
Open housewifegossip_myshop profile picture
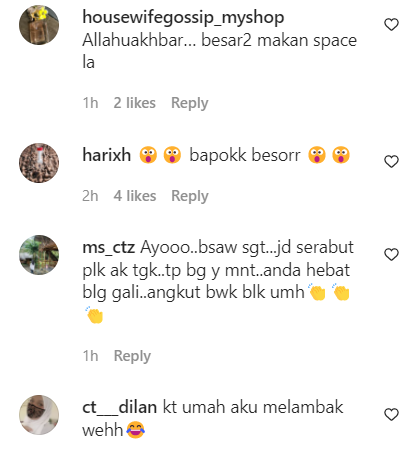(x=39, y=25)
